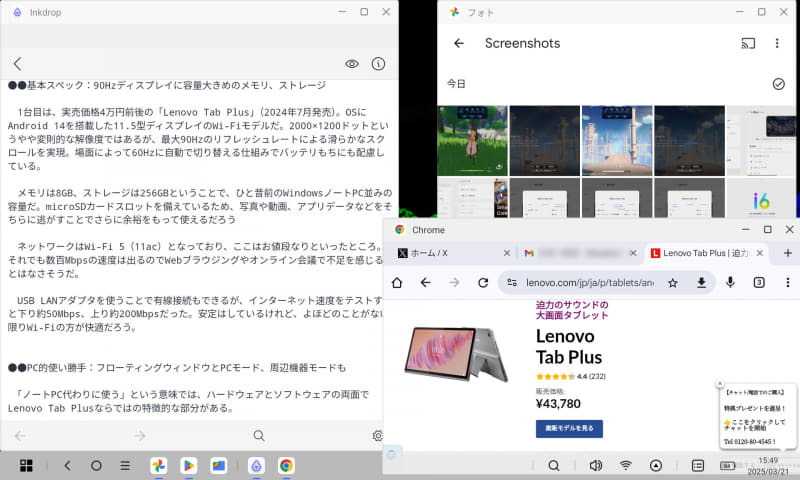800x480 pixels.
Task: Click the Screenshots album title in Photos
Action: [x=522, y=43]
